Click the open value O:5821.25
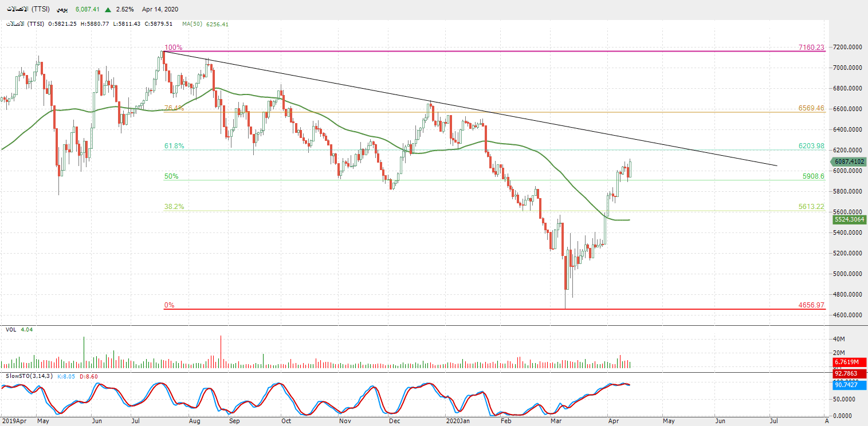Viewport: 868px width, 426px height. pos(64,24)
